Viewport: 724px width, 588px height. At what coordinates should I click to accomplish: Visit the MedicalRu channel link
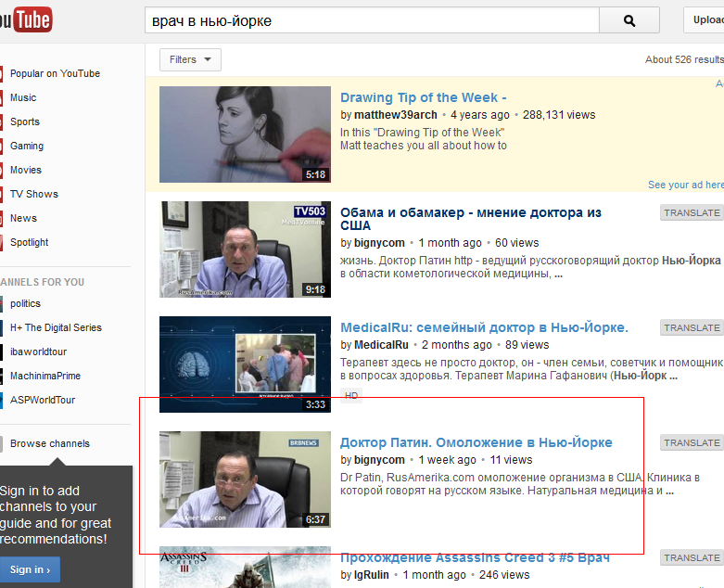pyautogui.click(x=381, y=345)
